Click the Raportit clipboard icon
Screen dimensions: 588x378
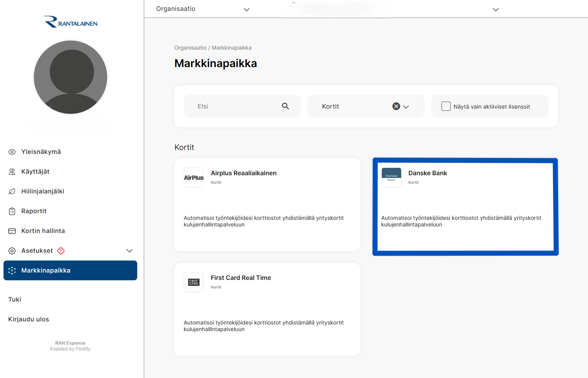pyautogui.click(x=12, y=211)
